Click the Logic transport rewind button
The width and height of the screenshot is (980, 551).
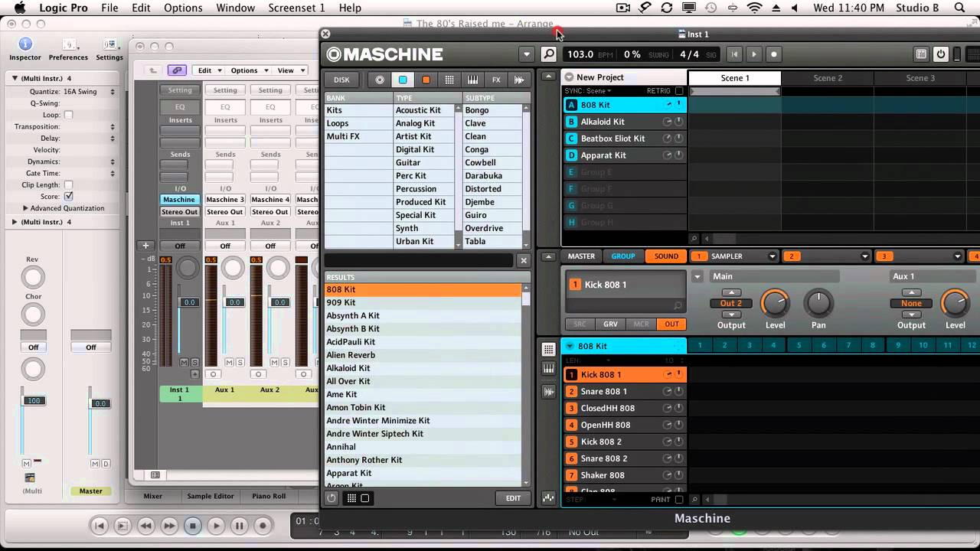pos(145,526)
